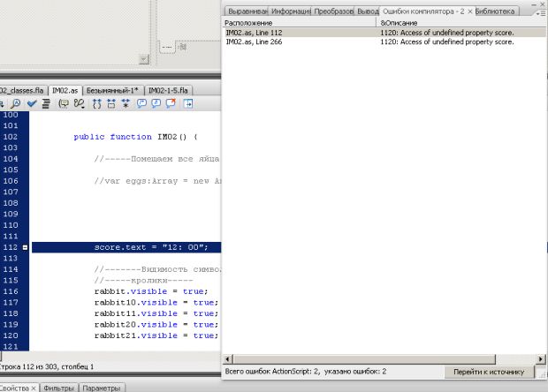
Task: Click the Всего ошибок ActionScript: 2 status text
Action: click(306, 372)
